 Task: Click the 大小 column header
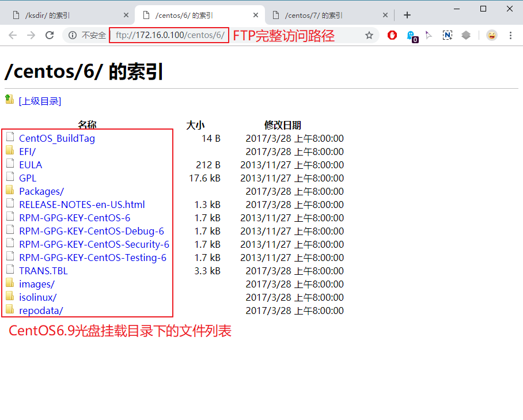[x=195, y=125]
